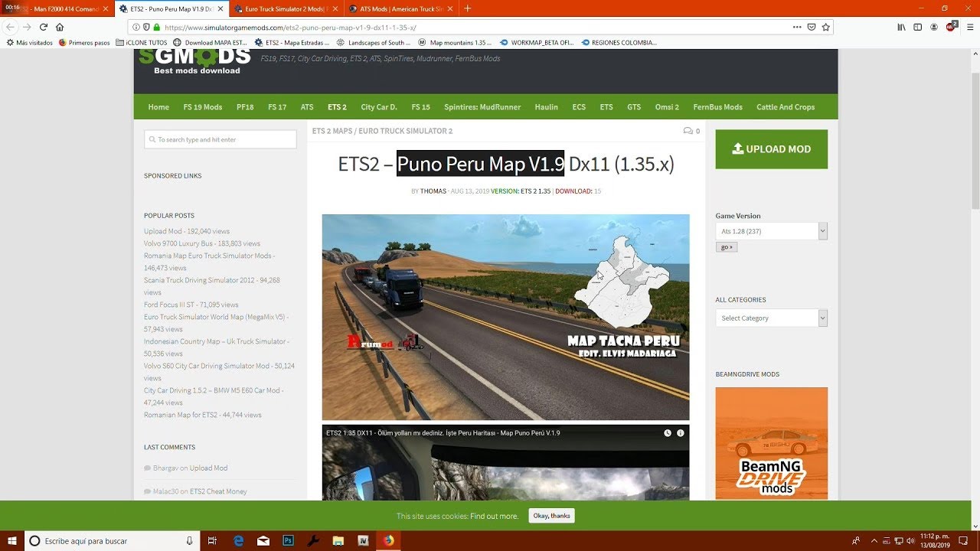Screen dimensions: 980x551
Task: Open ETS2 Cheat Money comment link
Action: [218, 491]
